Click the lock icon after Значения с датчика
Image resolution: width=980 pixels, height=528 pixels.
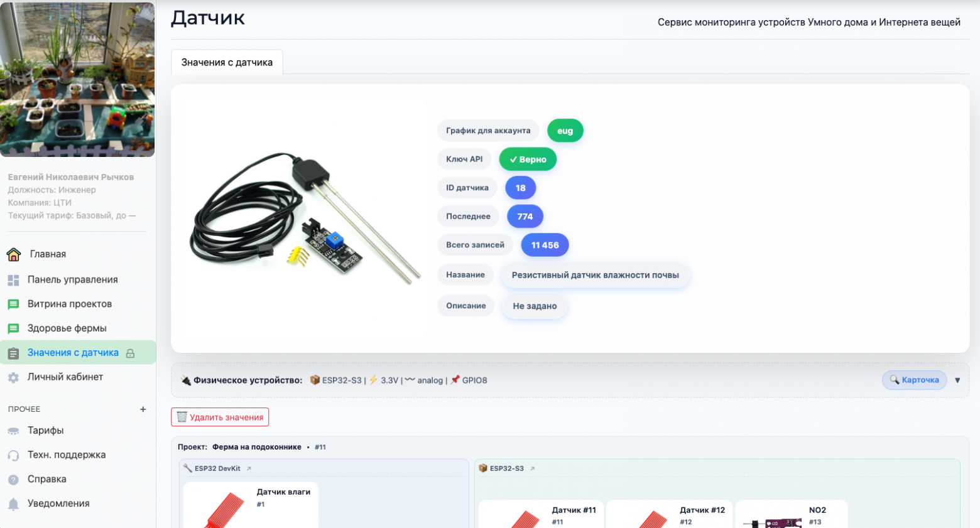pyautogui.click(x=130, y=353)
